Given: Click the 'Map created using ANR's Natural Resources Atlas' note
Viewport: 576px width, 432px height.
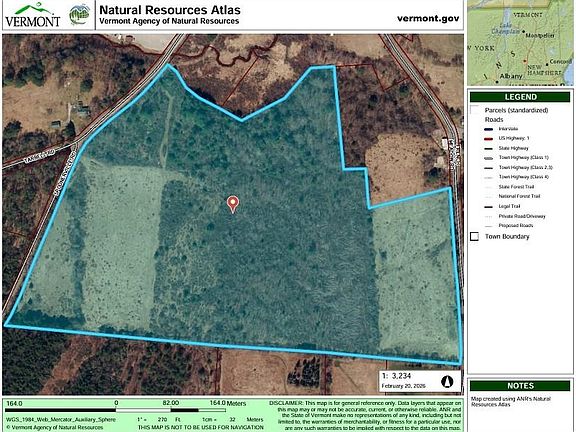Looking at the screenshot, I should (511, 402).
